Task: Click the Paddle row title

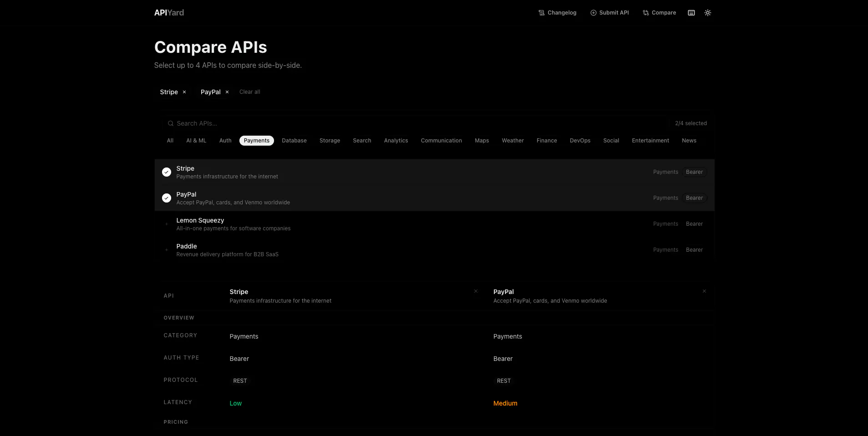Action: pyautogui.click(x=187, y=246)
